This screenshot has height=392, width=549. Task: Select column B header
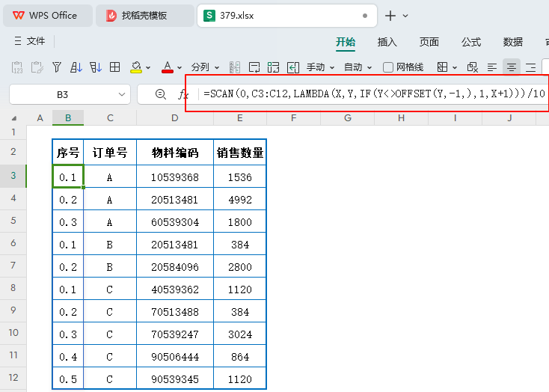point(68,118)
